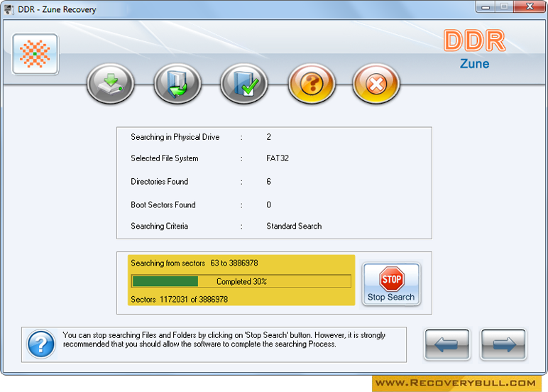The width and height of the screenshot is (548, 392).
Task: Click the 'Sectors 1172031 of 3886978' text
Action: click(x=180, y=300)
